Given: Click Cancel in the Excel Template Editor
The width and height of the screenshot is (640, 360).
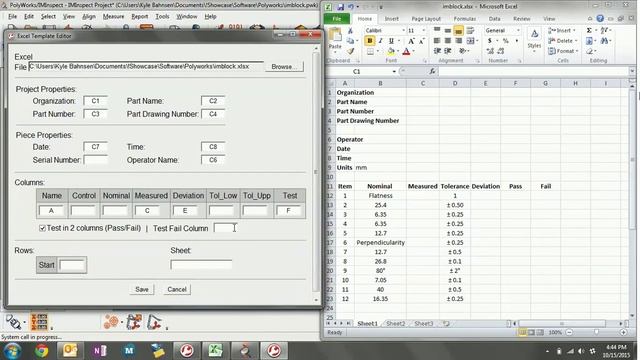Looking at the screenshot, I should pyautogui.click(x=177, y=289).
